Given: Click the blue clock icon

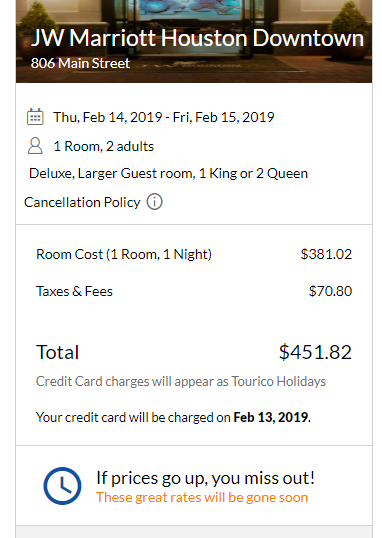Looking at the screenshot, I should (62, 486).
